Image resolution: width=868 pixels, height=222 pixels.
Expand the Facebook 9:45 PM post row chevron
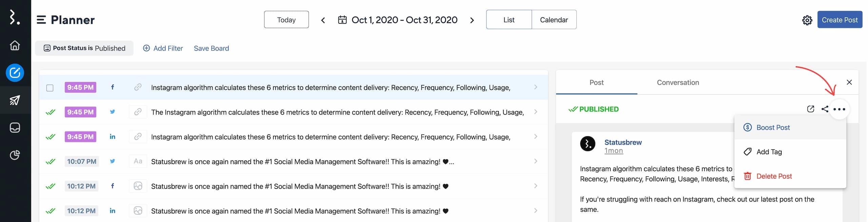536,87
